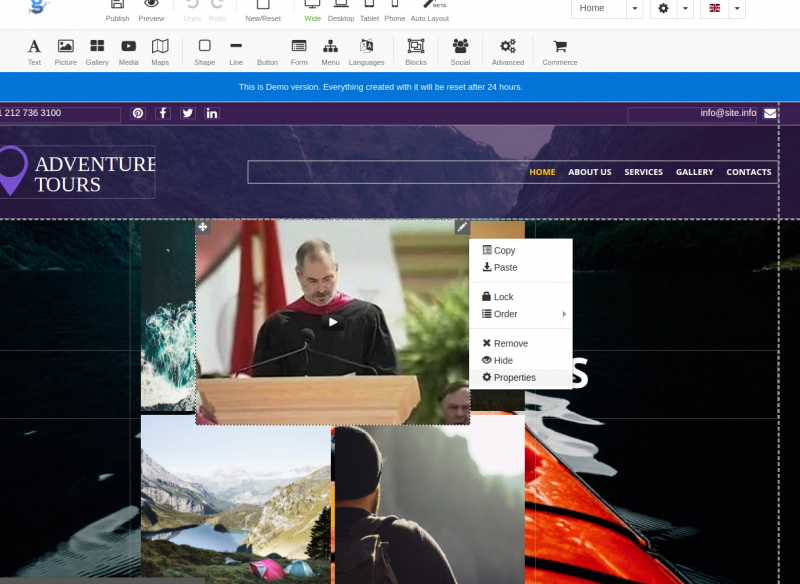Select the Menu element tool
The height and width of the screenshot is (584, 800).
coord(330,52)
